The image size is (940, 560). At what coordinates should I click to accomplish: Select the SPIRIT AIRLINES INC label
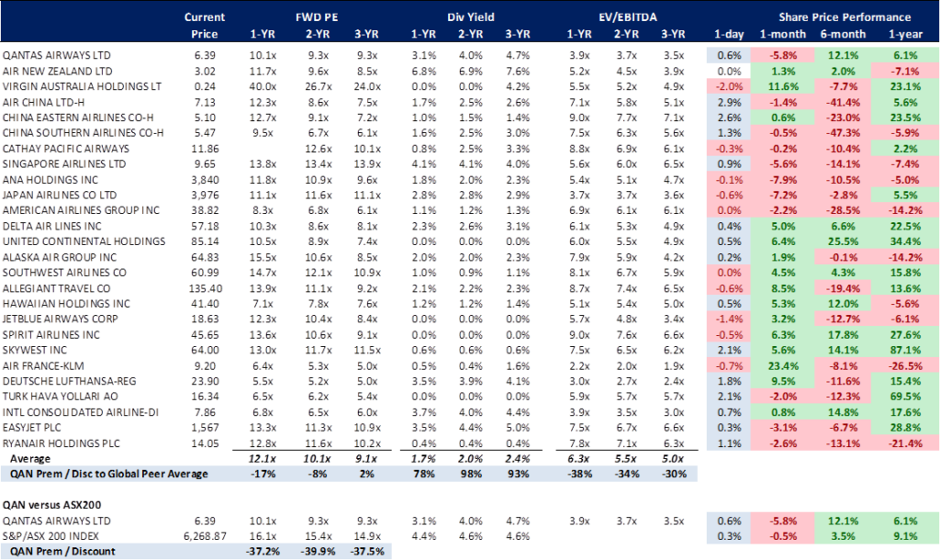pos(51,335)
